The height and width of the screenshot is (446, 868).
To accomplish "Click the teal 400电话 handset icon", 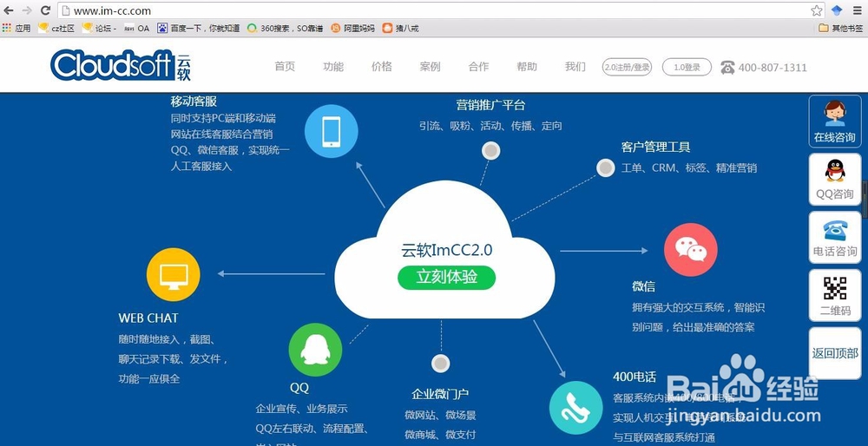I will (x=575, y=408).
